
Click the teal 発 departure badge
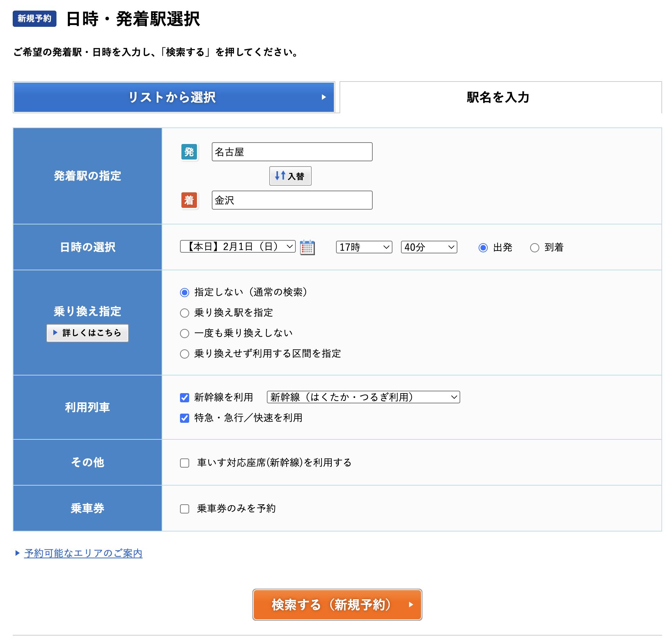190,152
